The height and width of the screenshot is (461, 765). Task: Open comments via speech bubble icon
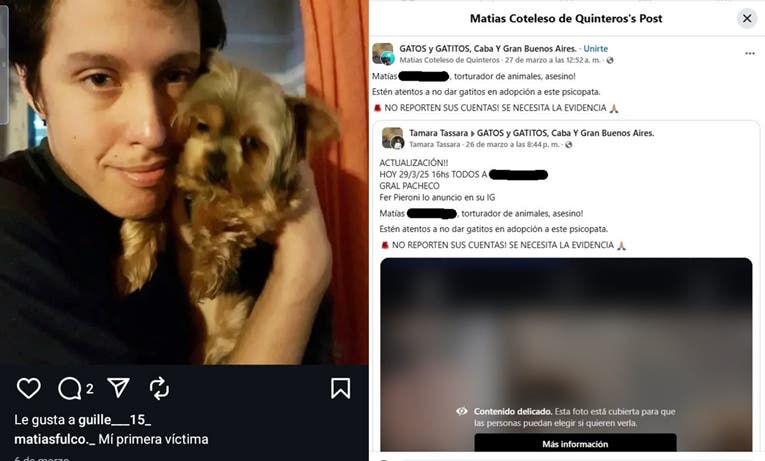pos(70,389)
